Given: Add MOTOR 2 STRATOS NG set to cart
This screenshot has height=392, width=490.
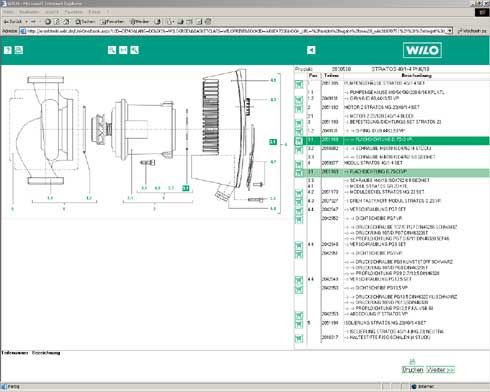Looking at the screenshot, I should [x=299, y=108].
